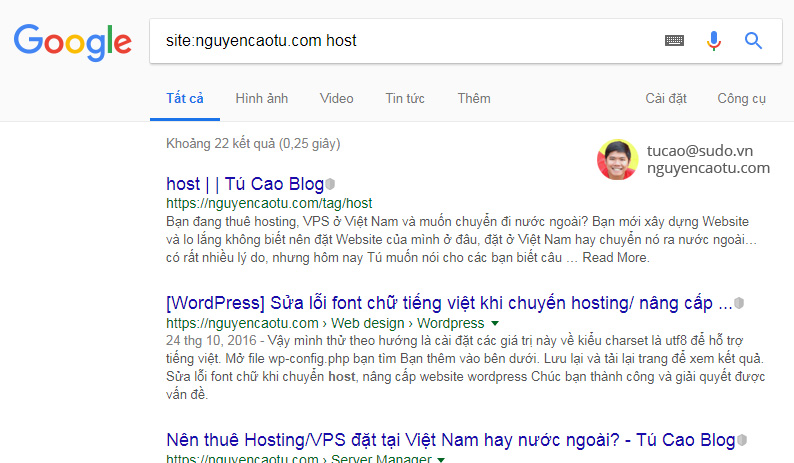Open 'Nên thuê Hosting/VPS đặt tại Việt Nam' result

[x=451, y=440]
